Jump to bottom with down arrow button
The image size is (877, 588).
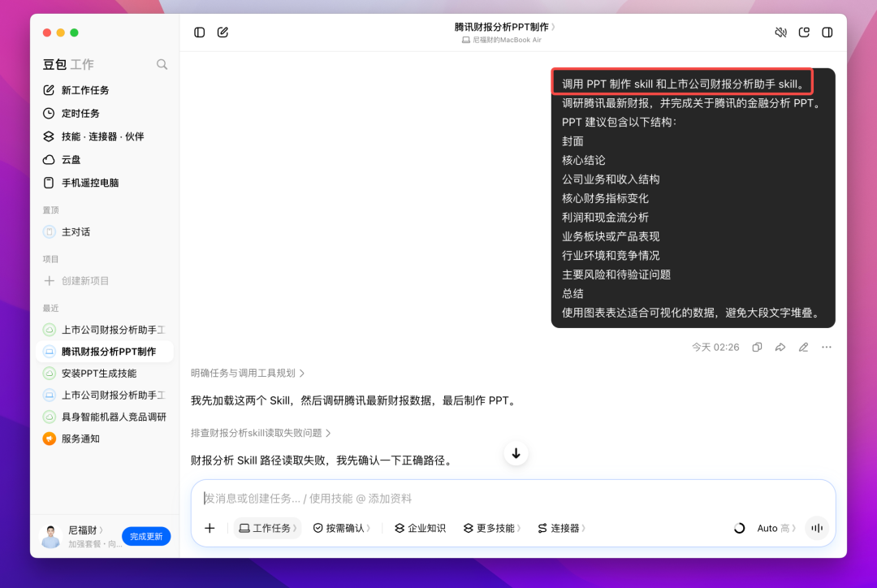tap(516, 454)
